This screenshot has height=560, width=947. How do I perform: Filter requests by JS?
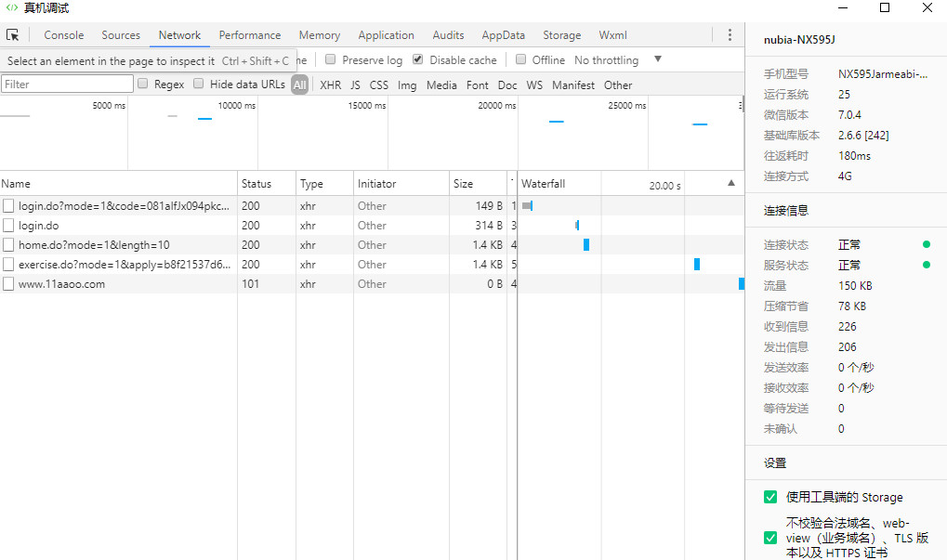[x=355, y=85]
